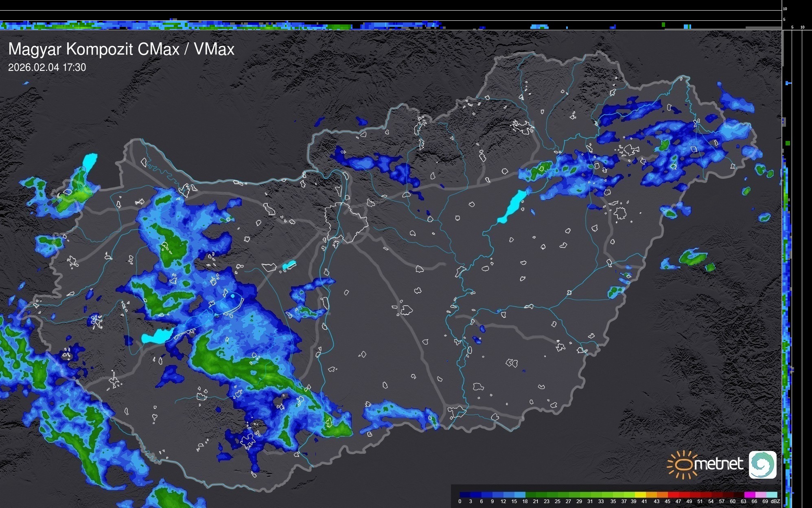This screenshot has height=508, width=812.
Task: Click the white Budapest city outline
Action: point(345,222)
